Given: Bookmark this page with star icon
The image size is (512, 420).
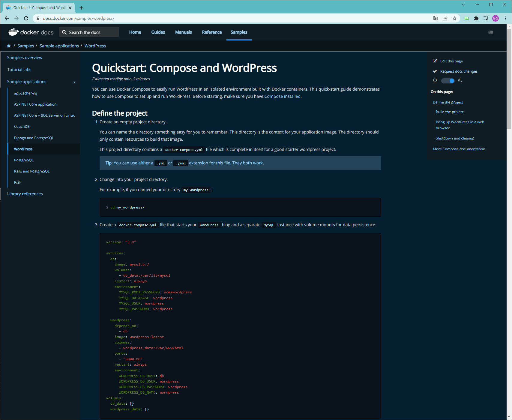Looking at the screenshot, I should coord(455,18).
